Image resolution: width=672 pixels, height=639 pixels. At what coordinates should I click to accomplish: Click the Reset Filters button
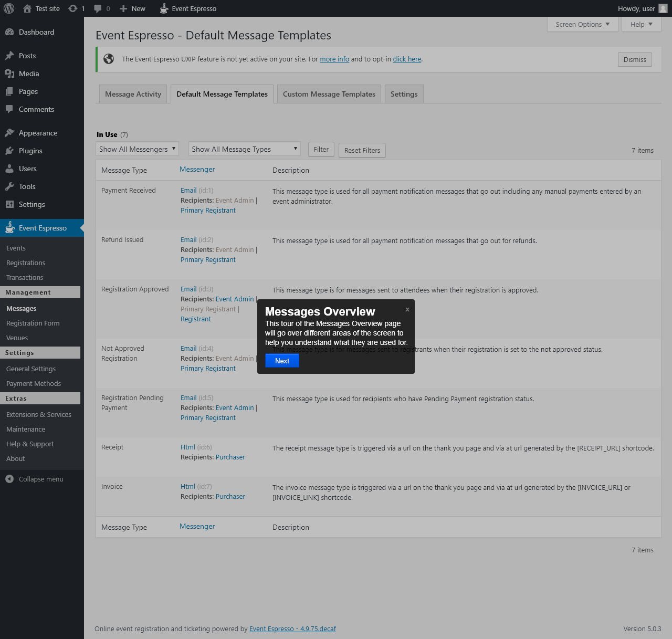362,150
